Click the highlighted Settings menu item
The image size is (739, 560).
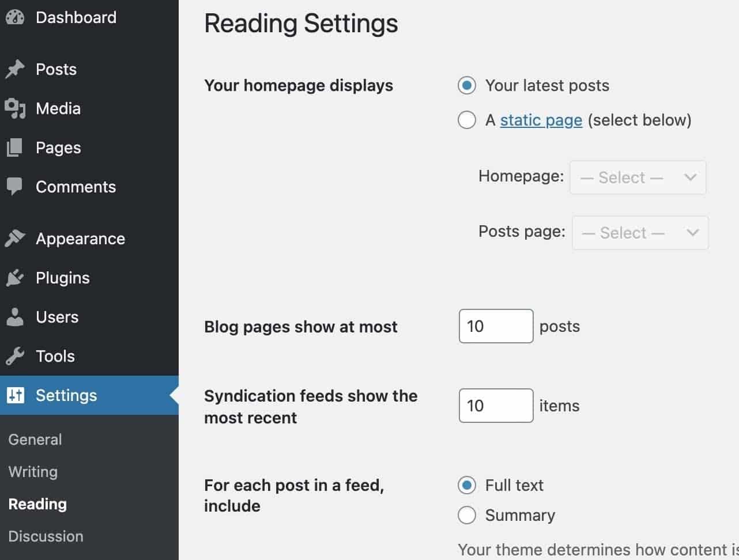click(x=89, y=395)
